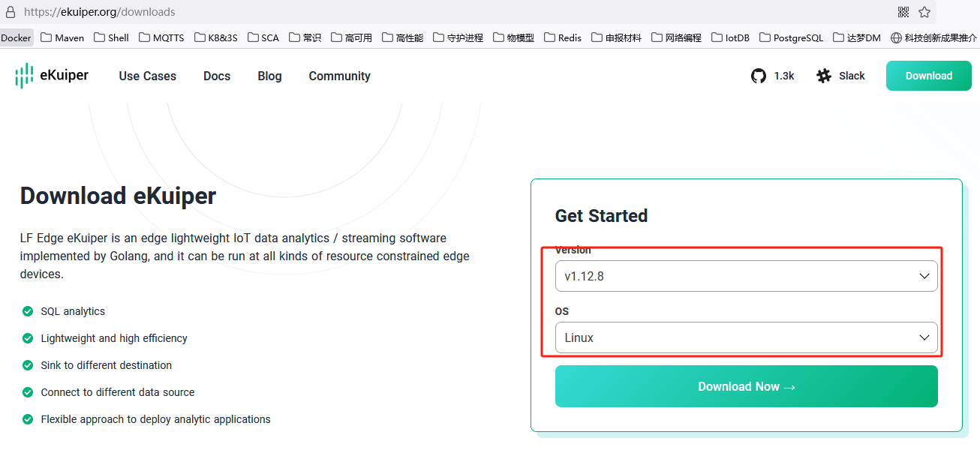The image size is (980, 468).
Task: Open the Community link
Action: [x=339, y=76]
